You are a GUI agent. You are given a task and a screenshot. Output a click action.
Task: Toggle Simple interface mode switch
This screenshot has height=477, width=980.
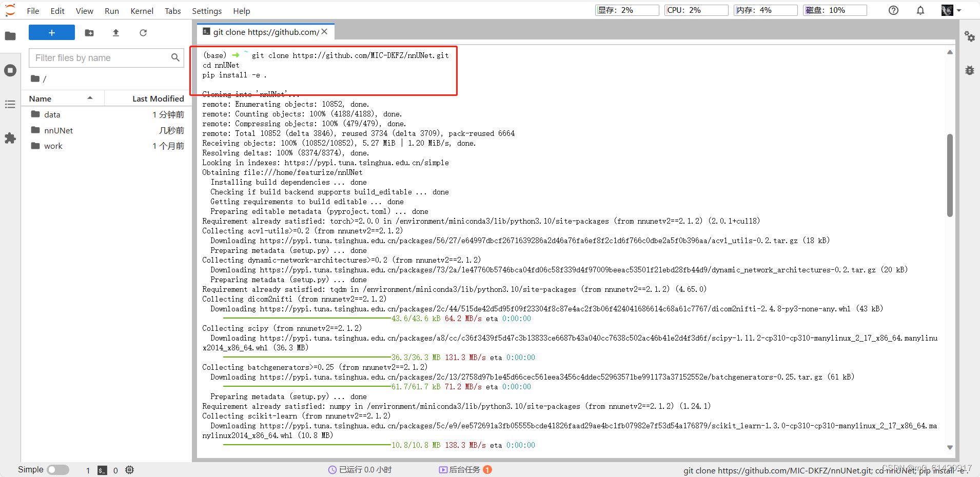pyautogui.click(x=58, y=470)
